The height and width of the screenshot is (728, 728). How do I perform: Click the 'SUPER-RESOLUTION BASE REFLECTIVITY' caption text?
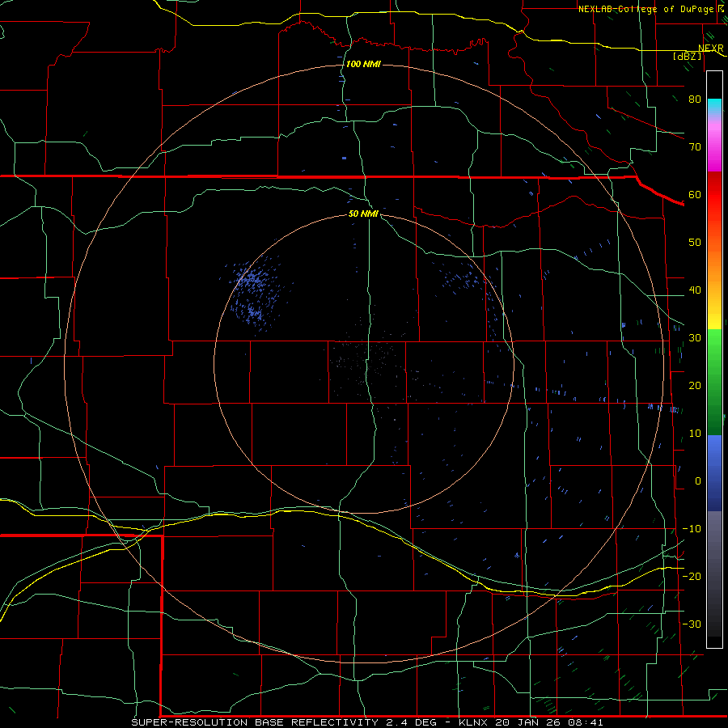[x=255, y=722]
